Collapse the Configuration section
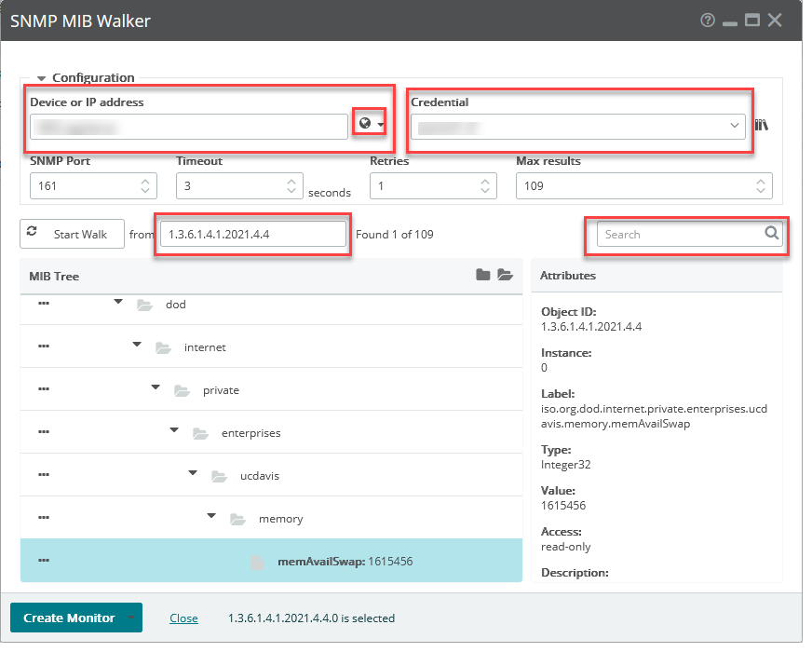This screenshot has width=812, height=652. click(x=41, y=77)
